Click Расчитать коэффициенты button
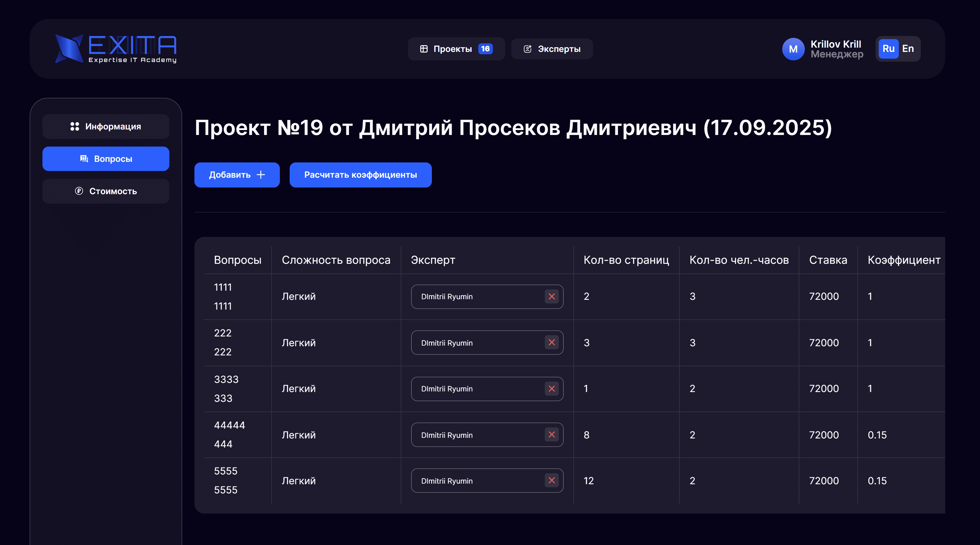The width and height of the screenshot is (980, 545). click(360, 175)
